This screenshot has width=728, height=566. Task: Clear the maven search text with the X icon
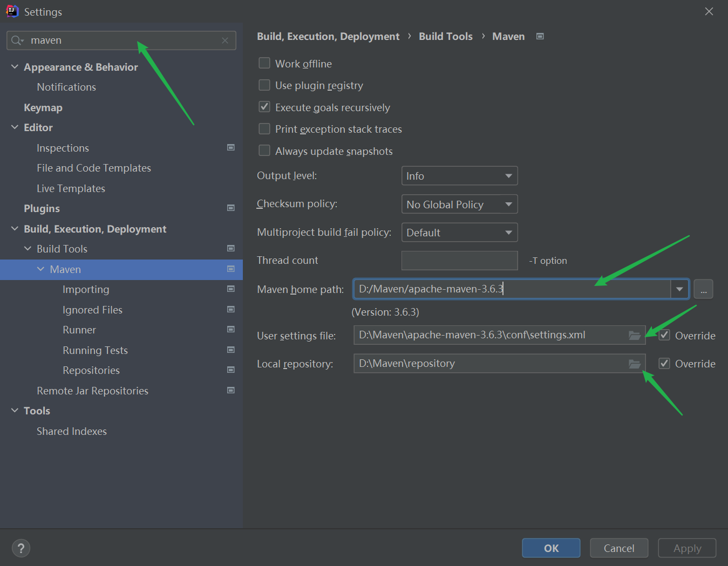tap(225, 40)
